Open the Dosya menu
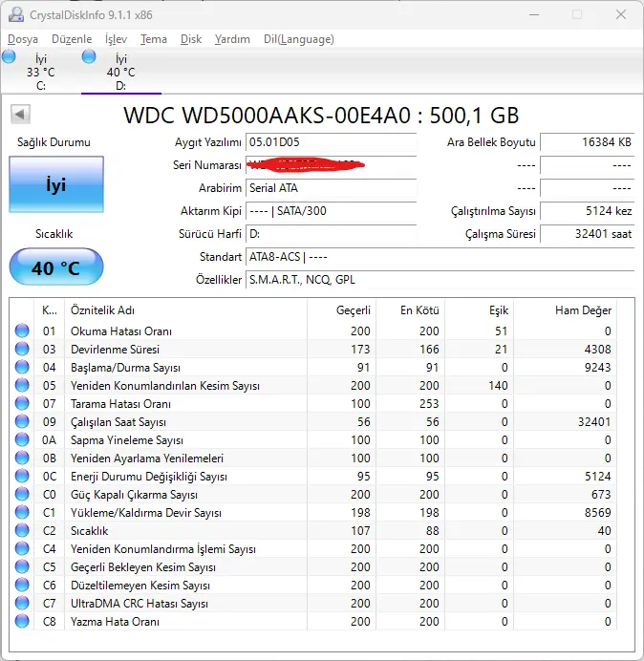 [23, 39]
